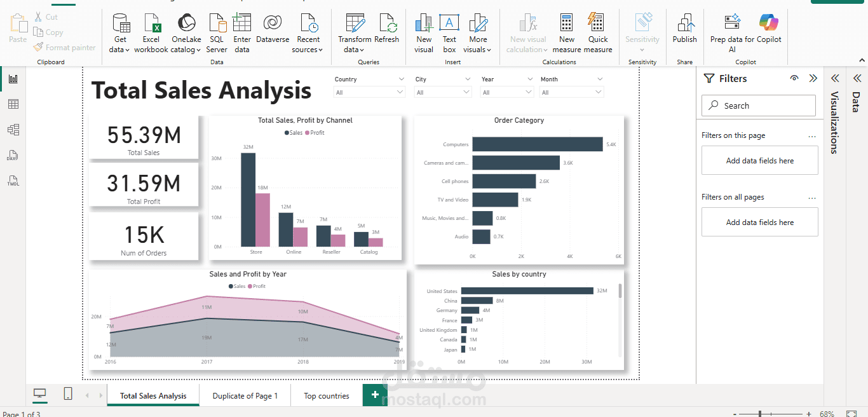Viewport: 868px width, 417px height.
Task: Expand Country slicer header chevron
Action: 401,79
